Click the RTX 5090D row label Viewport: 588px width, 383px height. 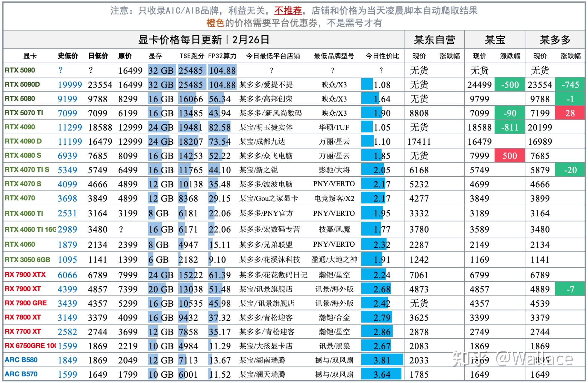tap(22, 85)
